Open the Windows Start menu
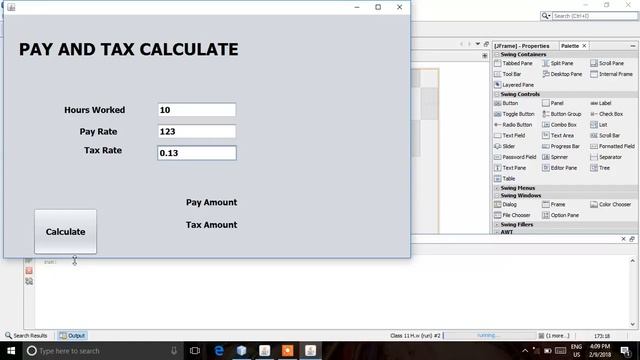This screenshot has width=640, height=360. click(11, 351)
